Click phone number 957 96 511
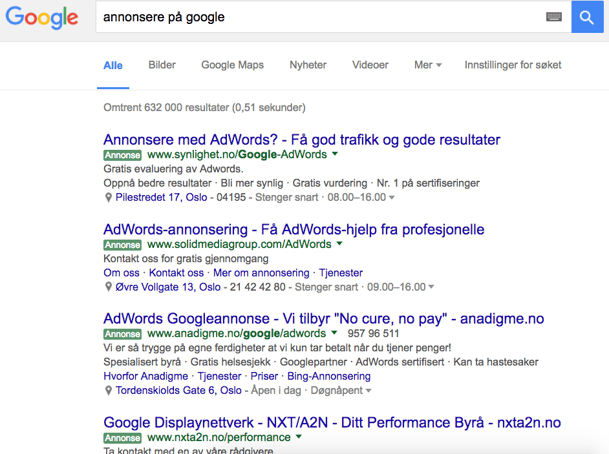This screenshot has width=609, height=454. (x=373, y=333)
